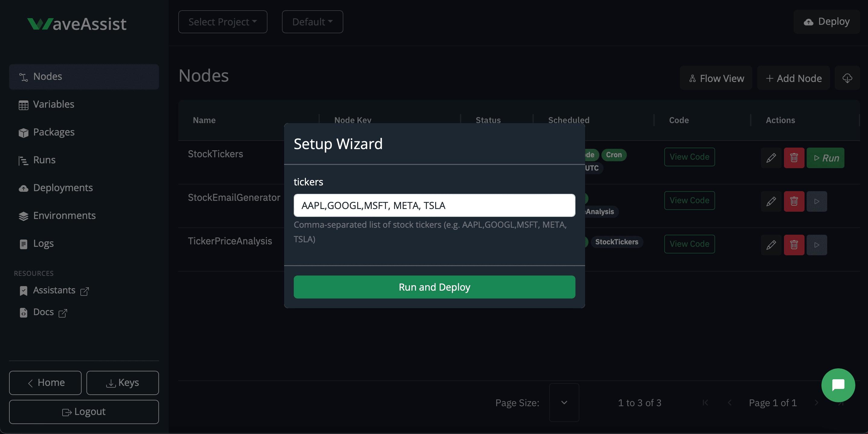Viewport: 868px width, 434px height.
Task: View Code for the StockTickers node
Action: coord(689,157)
